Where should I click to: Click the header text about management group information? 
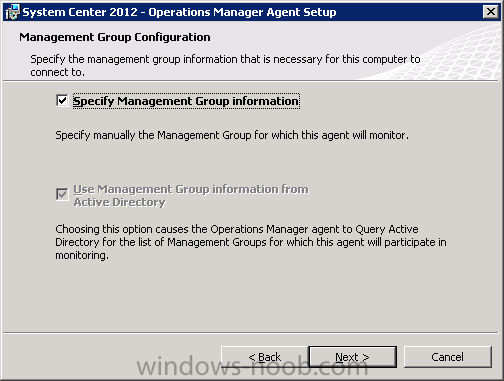tap(225, 65)
